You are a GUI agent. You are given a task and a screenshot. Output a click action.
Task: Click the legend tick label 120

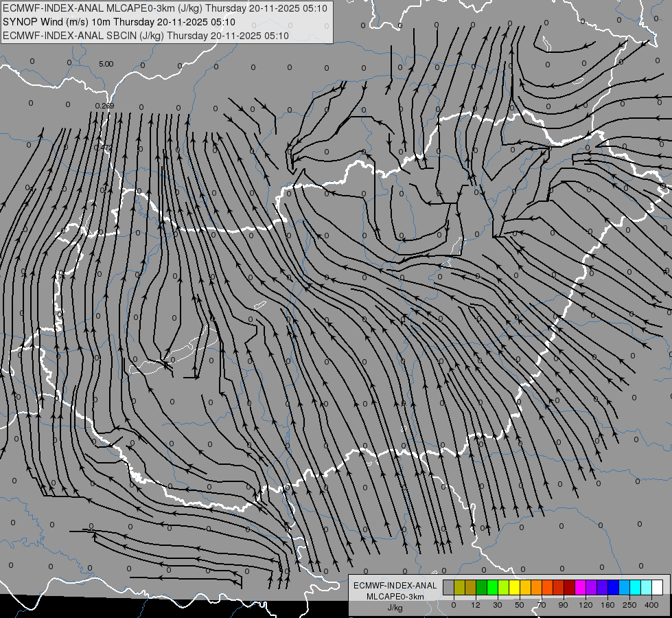pos(586,605)
